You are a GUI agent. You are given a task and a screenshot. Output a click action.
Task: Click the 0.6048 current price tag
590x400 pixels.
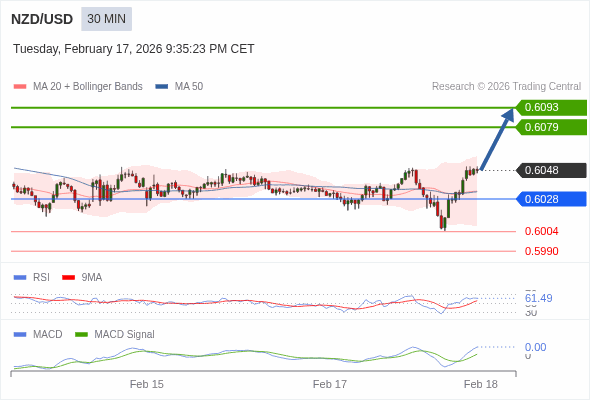coord(551,170)
